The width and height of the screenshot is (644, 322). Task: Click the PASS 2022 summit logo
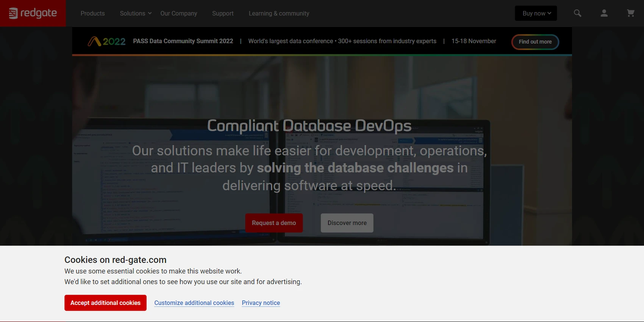point(106,41)
